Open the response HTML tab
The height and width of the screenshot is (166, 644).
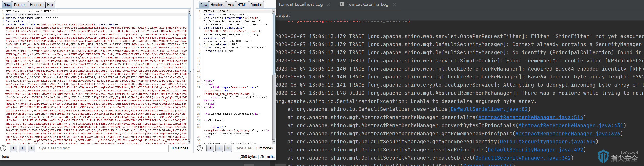(242, 4)
